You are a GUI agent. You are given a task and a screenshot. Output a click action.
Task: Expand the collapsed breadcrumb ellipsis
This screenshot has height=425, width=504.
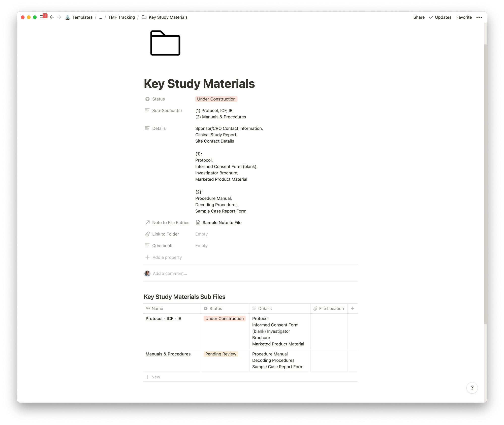pyautogui.click(x=100, y=17)
